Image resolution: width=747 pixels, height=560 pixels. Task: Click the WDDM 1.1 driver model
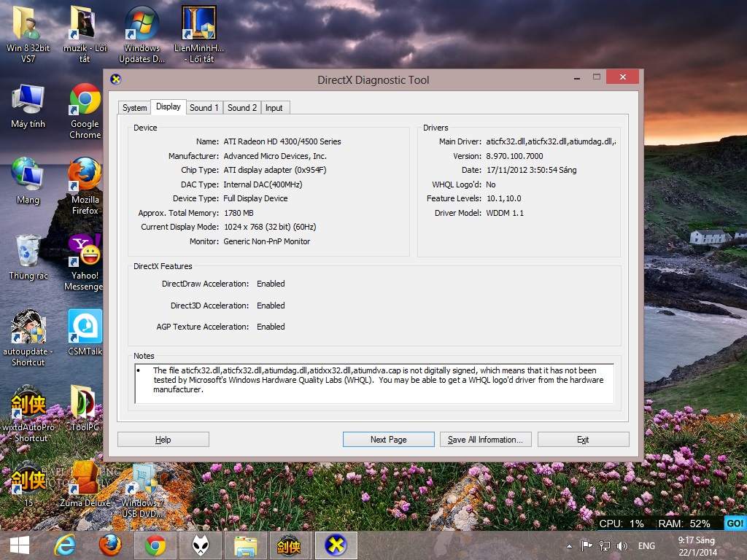[505, 213]
